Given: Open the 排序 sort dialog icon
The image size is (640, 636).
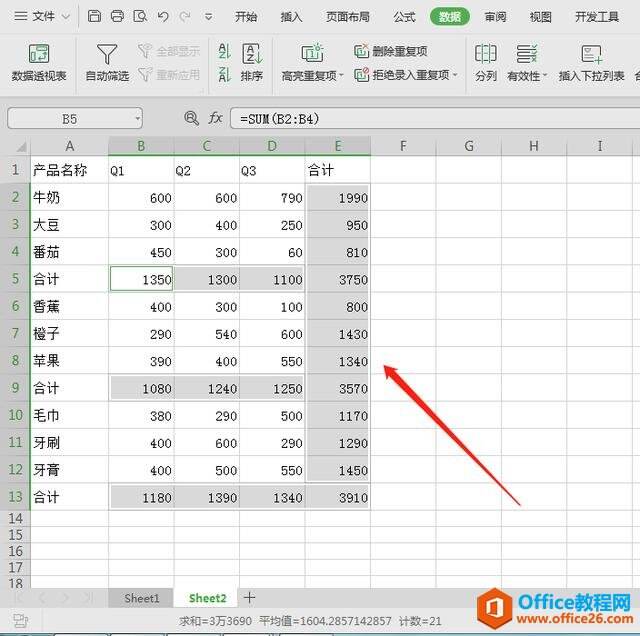Looking at the screenshot, I should (x=252, y=53).
